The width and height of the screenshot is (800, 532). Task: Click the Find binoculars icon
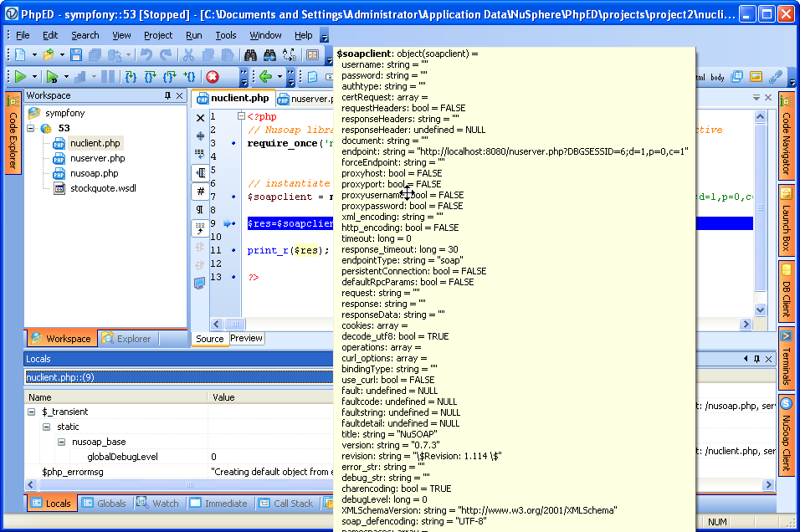[249, 55]
